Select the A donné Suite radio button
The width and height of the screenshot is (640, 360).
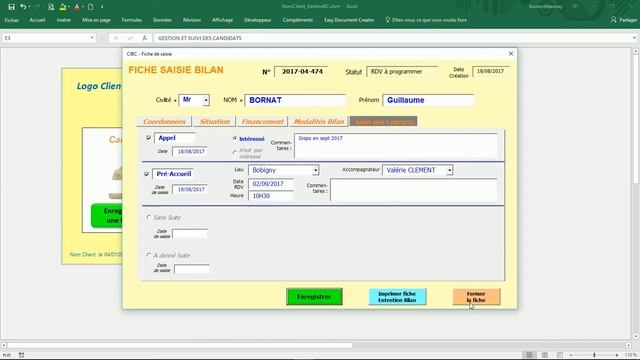pyautogui.click(x=149, y=255)
